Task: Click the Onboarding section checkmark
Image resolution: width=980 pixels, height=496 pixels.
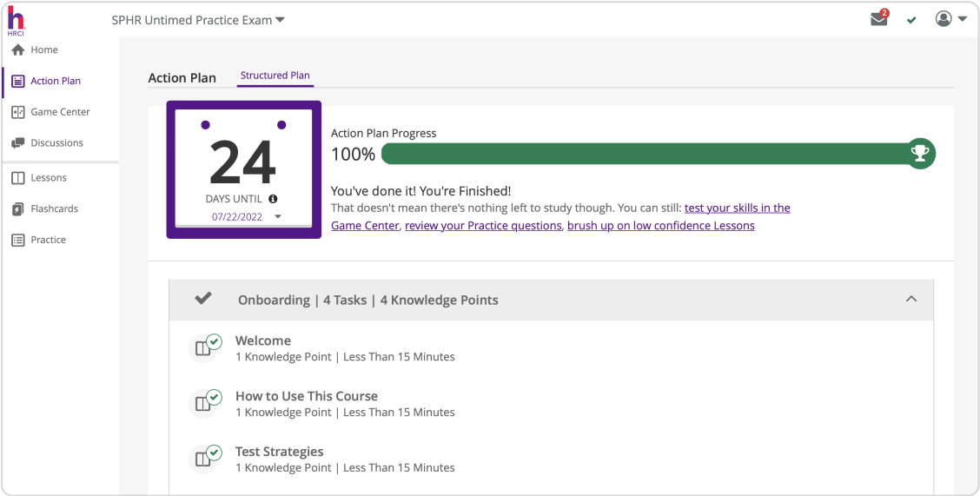Action: coord(203,299)
